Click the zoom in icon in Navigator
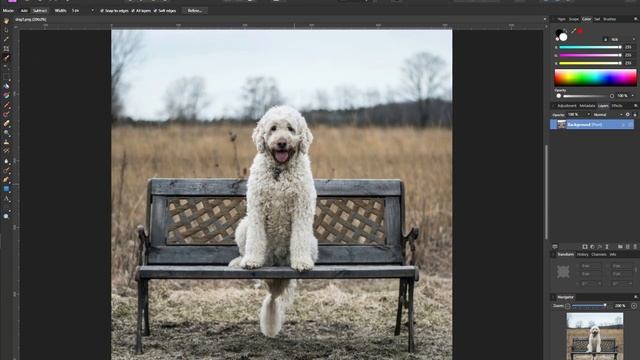The height and width of the screenshot is (360, 640). tap(634, 306)
